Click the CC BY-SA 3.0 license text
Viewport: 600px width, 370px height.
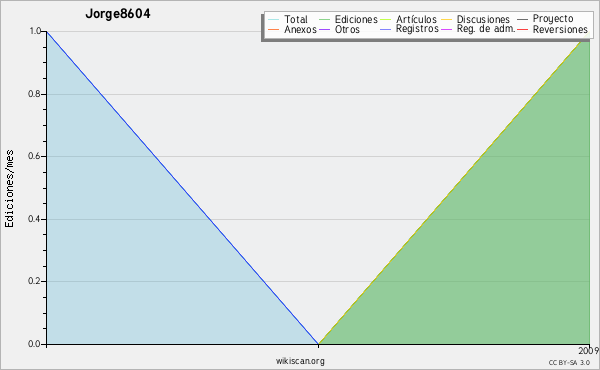[569, 363]
